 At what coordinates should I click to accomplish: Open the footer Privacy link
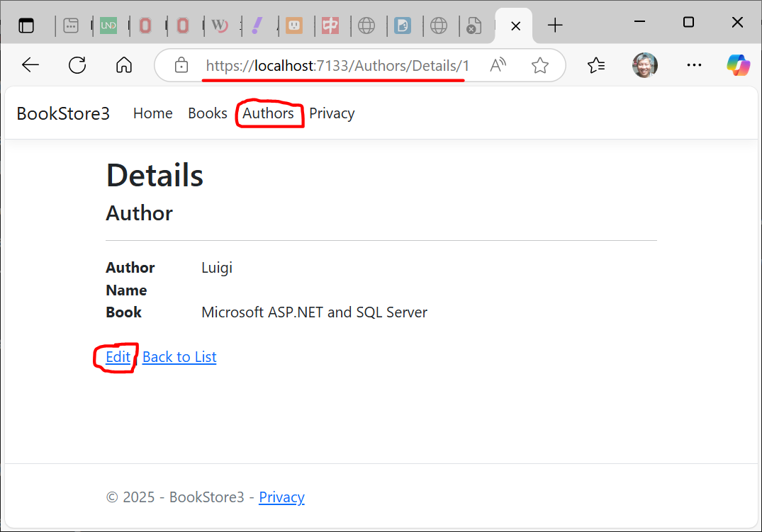(282, 497)
